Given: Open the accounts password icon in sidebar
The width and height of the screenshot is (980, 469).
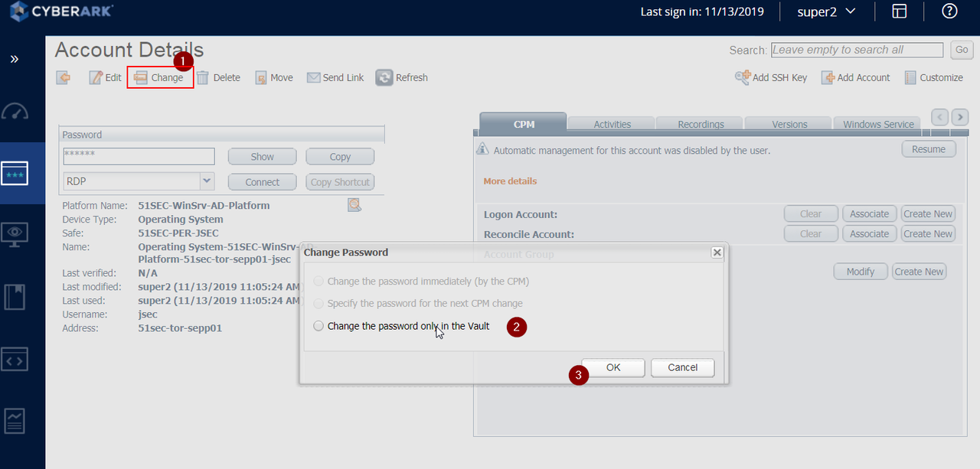Looking at the screenshot, I should 15,172.
